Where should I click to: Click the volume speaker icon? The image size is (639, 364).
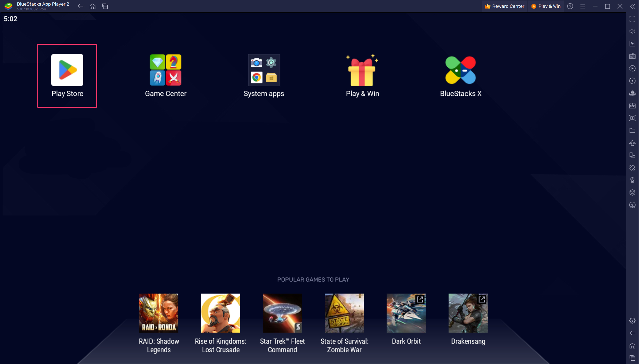coord(632,31)
